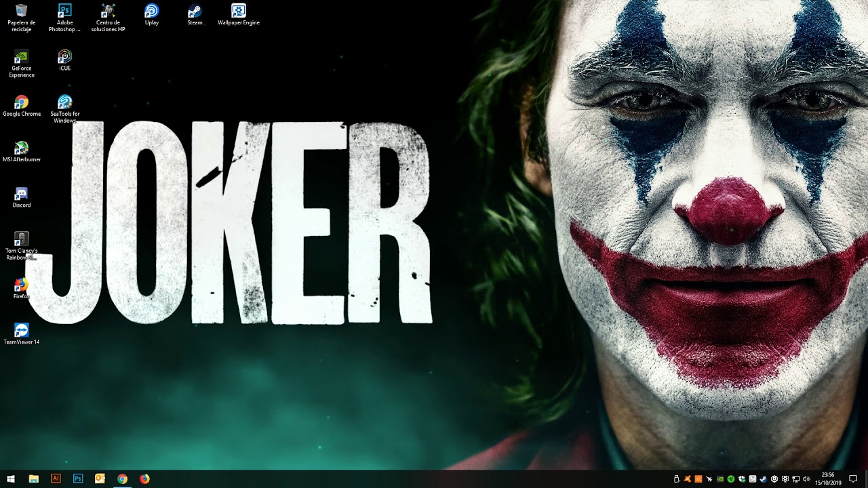Select the iCUE desktop shortcut
Image resolution: width=868 pixels, height=488 pixels.
64,60
